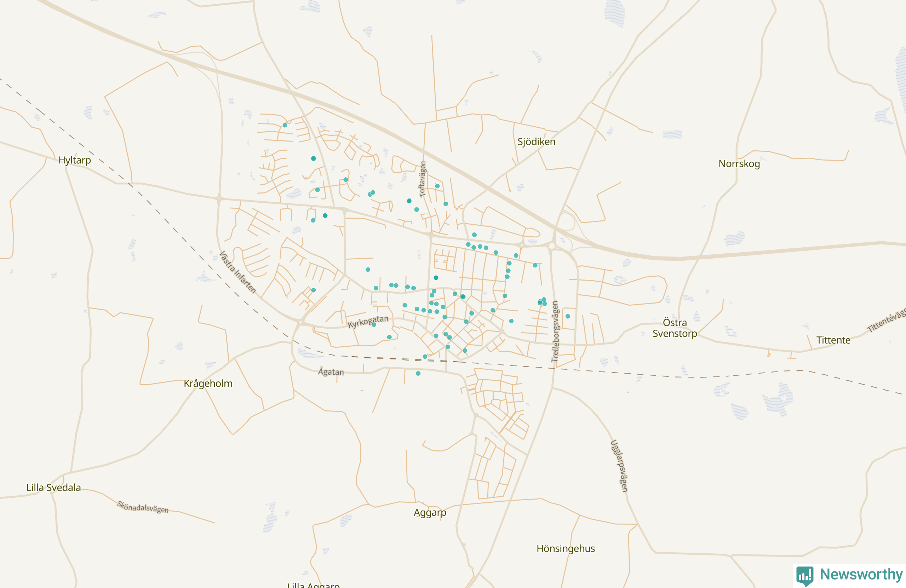Click the Ugglarpsvägen road label

pos(619,466)
